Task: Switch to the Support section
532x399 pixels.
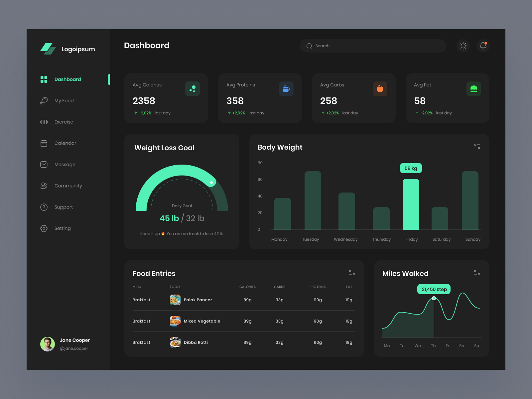Action: tap(44, 207)
